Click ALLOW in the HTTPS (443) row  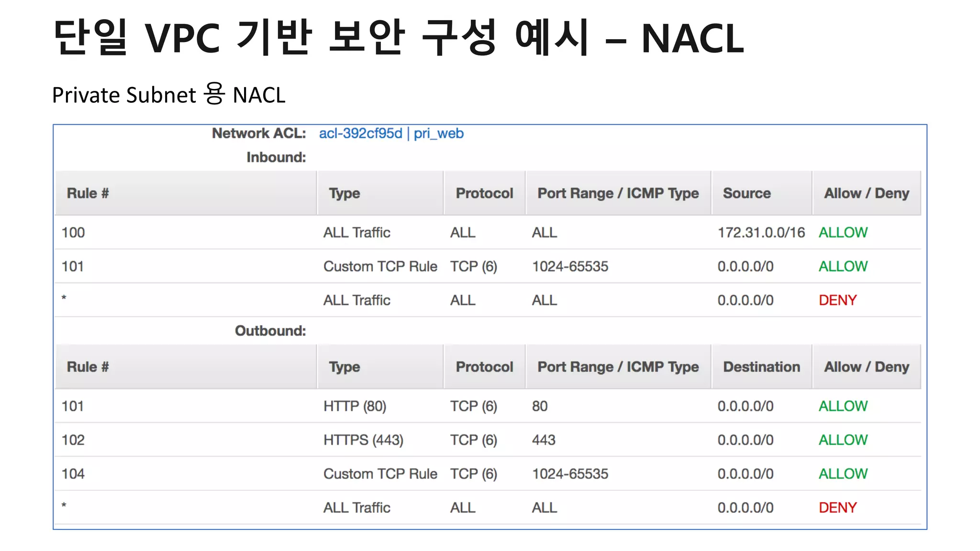pos(843,440)
